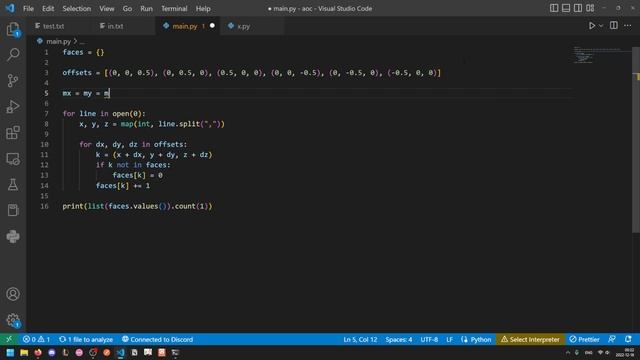Open the Run menu
Viewport: 640px width, 360px height.
click(146, 9)
